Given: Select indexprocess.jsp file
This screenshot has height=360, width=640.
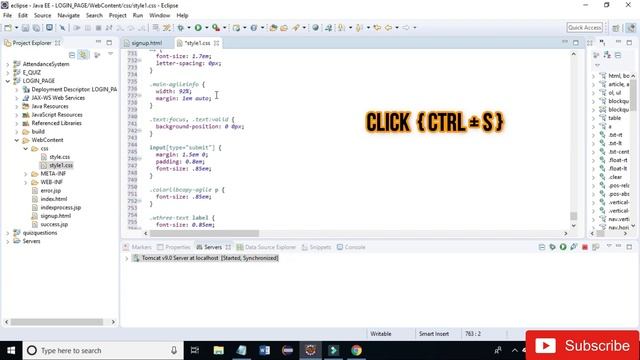Looking at the screenshot, I should (x=61, y=207).
